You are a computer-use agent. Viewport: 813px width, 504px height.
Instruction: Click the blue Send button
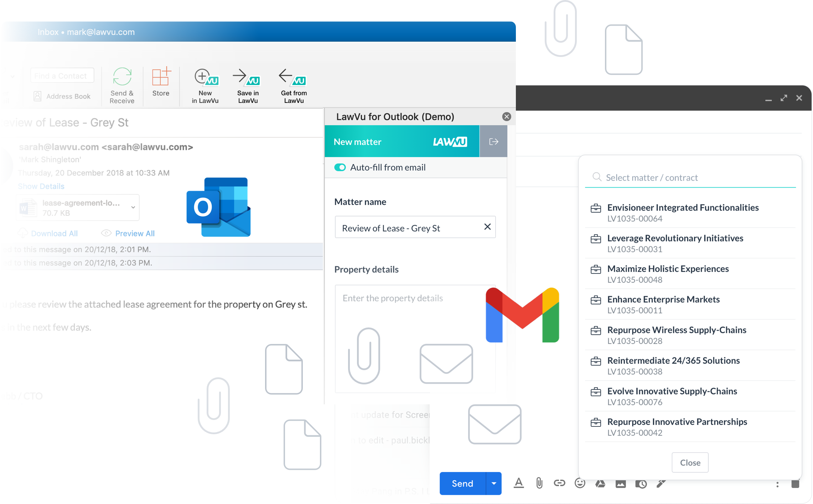point(462,483)
